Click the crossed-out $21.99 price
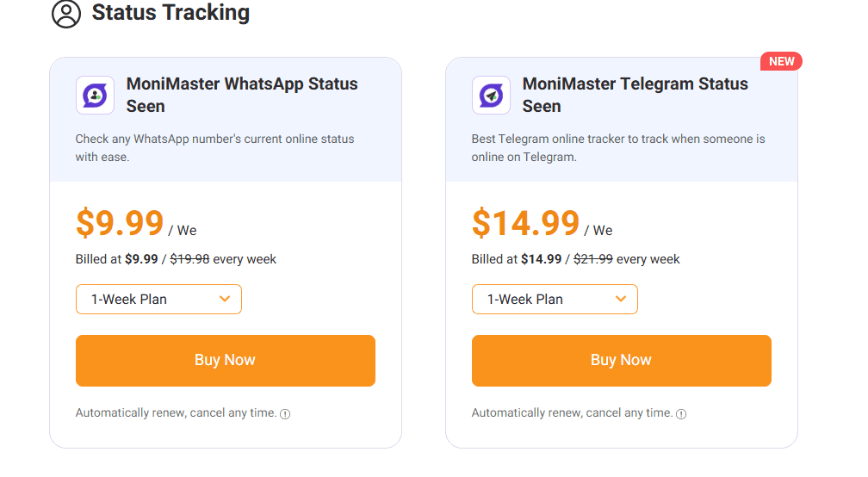Image resolution: width=868 pixels, height=477 pixels. (x=593, y=259)
